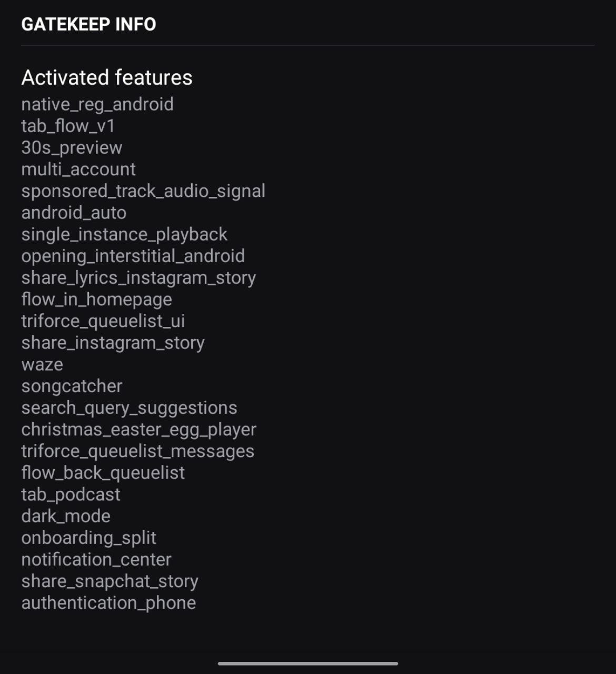Tap the Activated features heading
616x674 pixels.
click(107, 77)
